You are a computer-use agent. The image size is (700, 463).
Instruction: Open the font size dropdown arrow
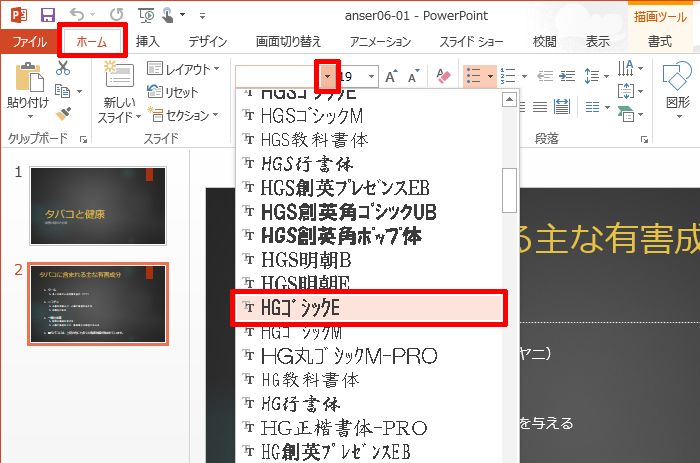371,77
